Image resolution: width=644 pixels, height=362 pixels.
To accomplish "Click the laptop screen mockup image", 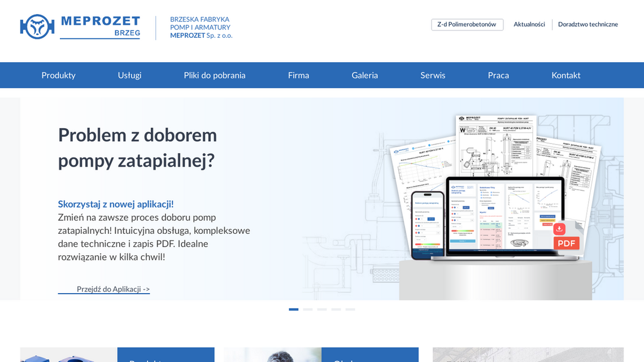I will coord(504,217).
